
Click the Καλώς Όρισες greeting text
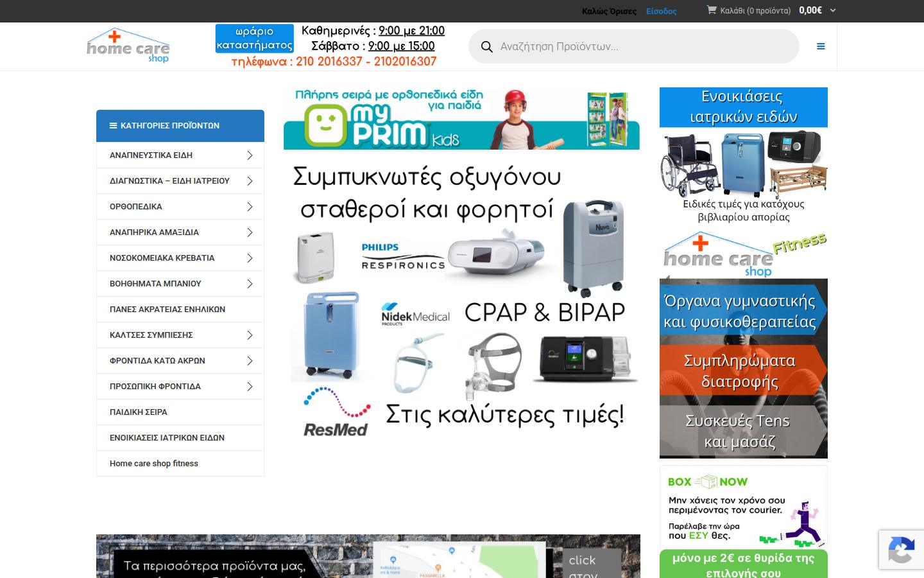609,11
